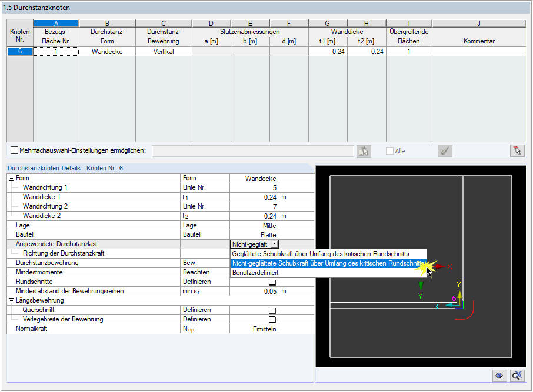Click the Durchstanzbewehrung row label
The height and width of the screenshot is (392, 533).
47,263
